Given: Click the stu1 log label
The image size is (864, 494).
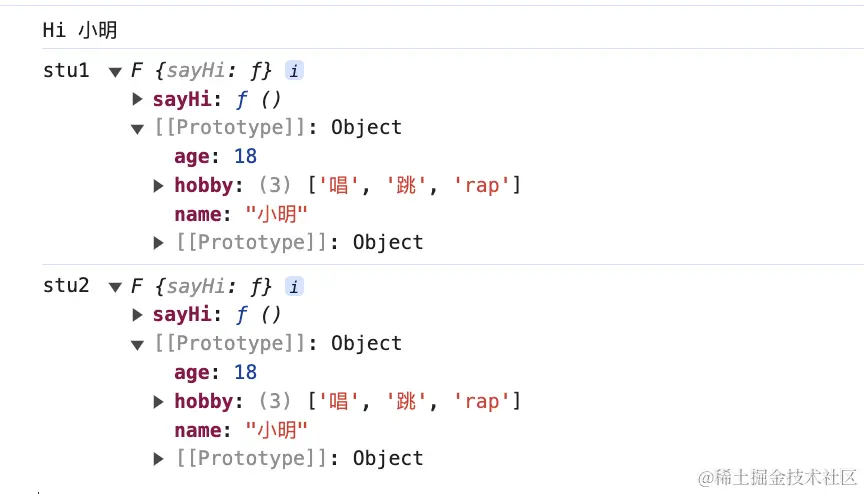Looking at the screenshot, I should [x=66, y=70].
